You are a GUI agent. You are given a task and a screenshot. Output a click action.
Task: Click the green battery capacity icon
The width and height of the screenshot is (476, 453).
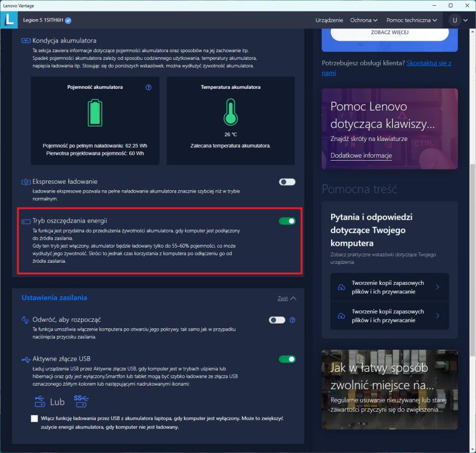tap(95, 112)
